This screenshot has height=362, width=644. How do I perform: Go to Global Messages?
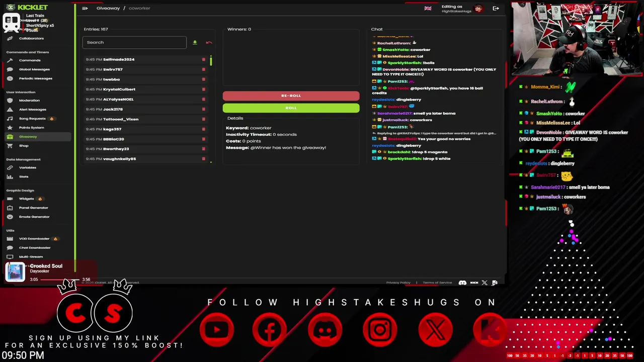point(34,69)
